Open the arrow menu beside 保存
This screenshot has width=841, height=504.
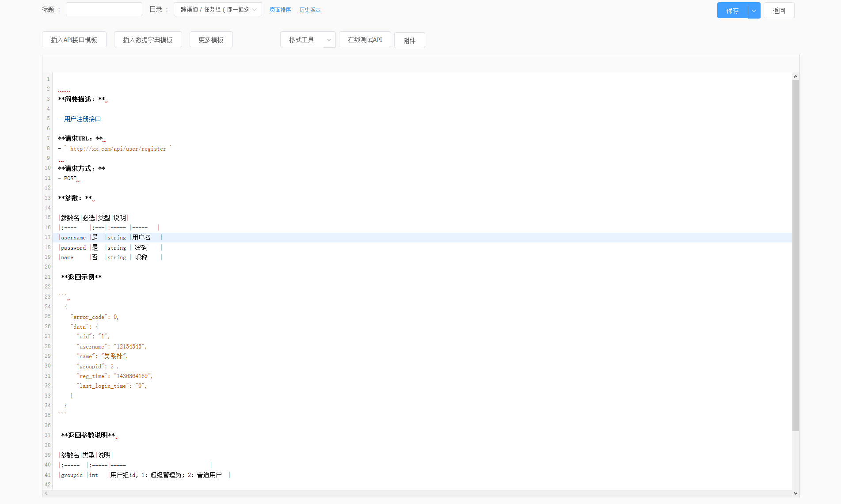tap(754, 11)
